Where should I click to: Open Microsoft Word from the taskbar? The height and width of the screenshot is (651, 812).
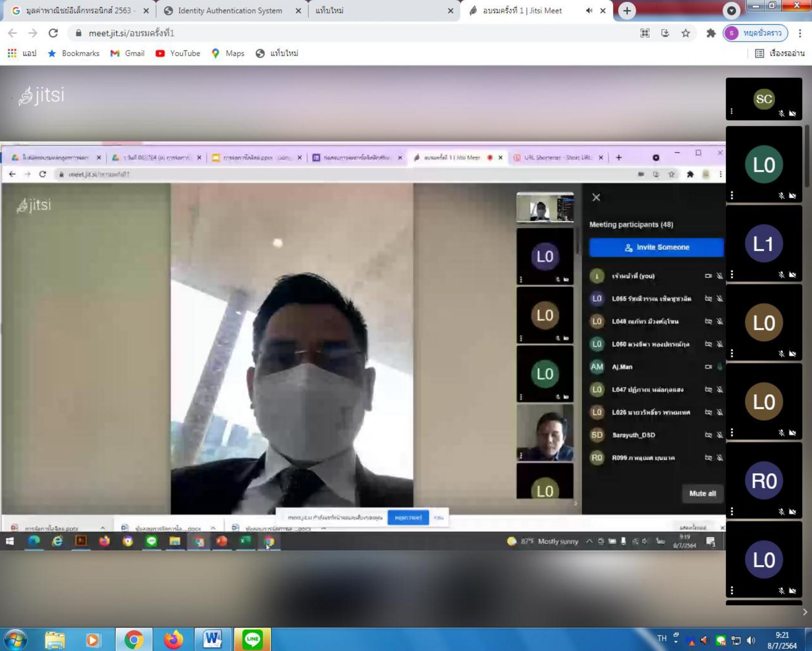point(212,639)
